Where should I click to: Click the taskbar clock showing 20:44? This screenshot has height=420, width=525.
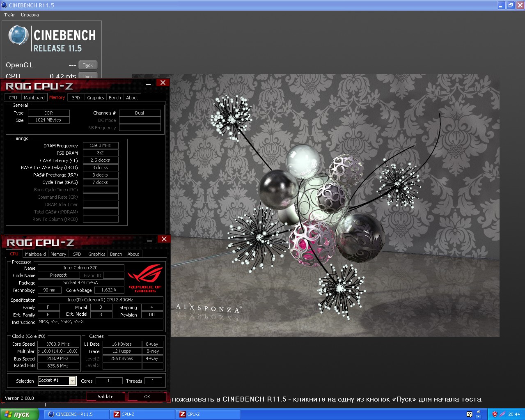point(514,414)
